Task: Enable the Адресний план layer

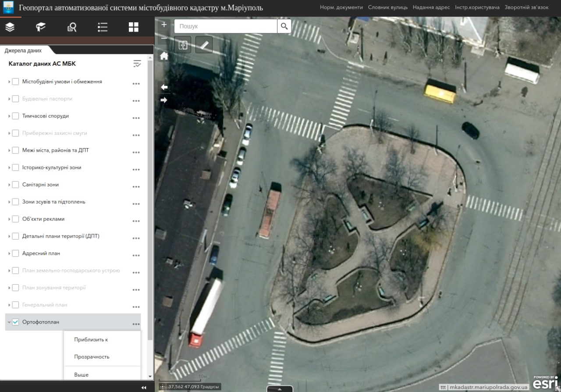Action: point(15,253)
